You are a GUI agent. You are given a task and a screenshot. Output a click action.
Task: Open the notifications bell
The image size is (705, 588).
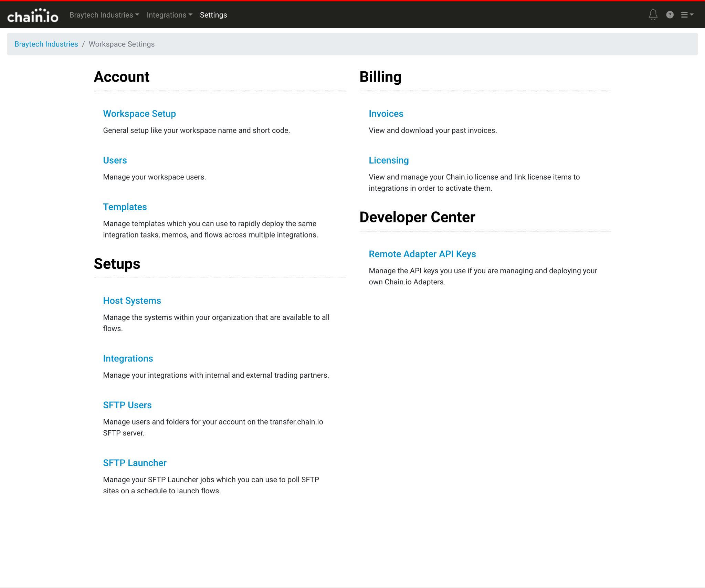653,15
